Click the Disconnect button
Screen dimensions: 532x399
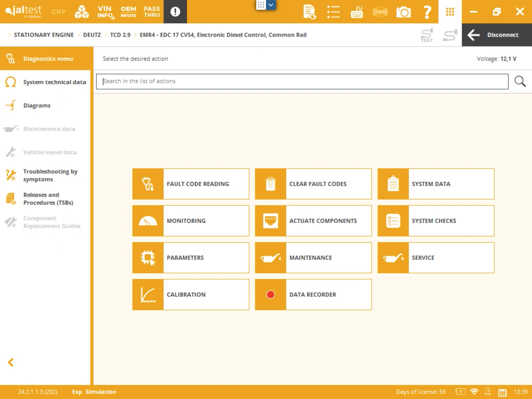pyautogui.click(x=497, y=35)
